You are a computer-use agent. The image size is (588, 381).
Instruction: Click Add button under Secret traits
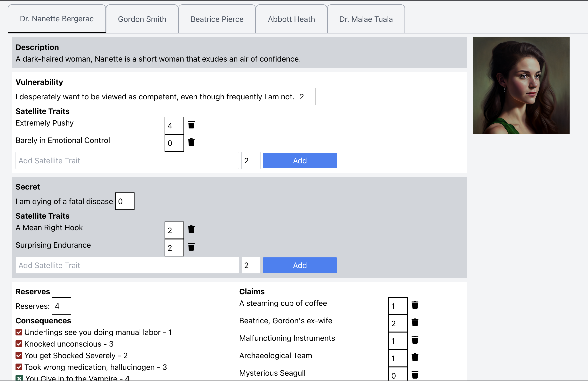coord(300,265)
